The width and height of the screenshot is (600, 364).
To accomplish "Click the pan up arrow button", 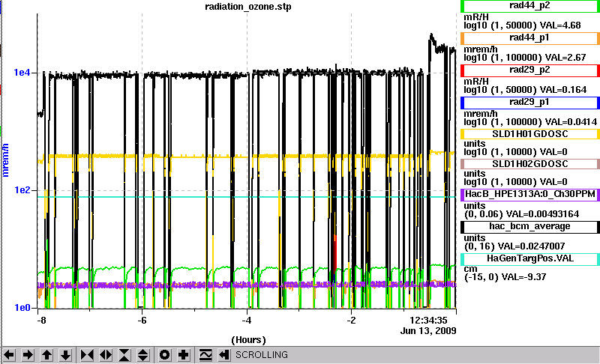I will (x=46, y=355).
